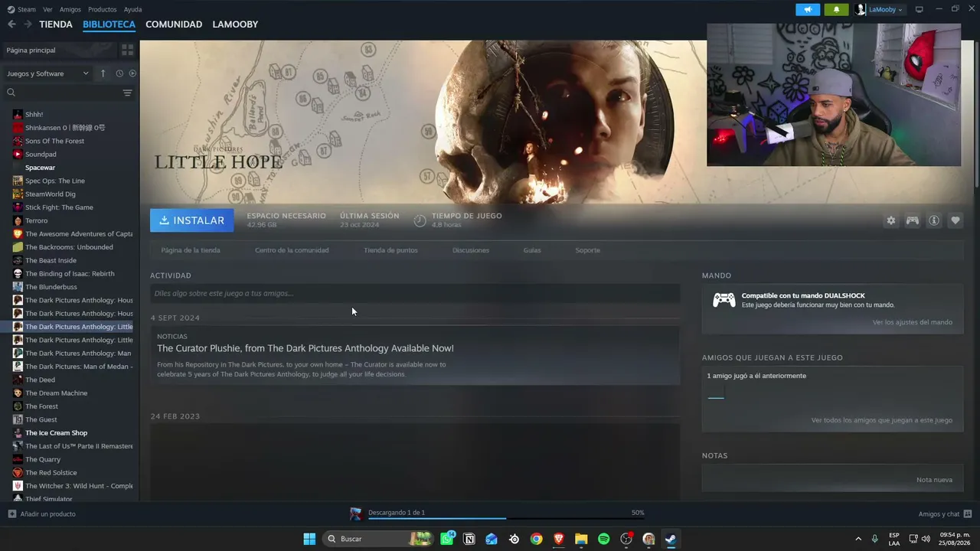Open Spotify from the taskbar
Viewport: 980px width, 551px height.
pyautogui.click(x=603, y=539)
